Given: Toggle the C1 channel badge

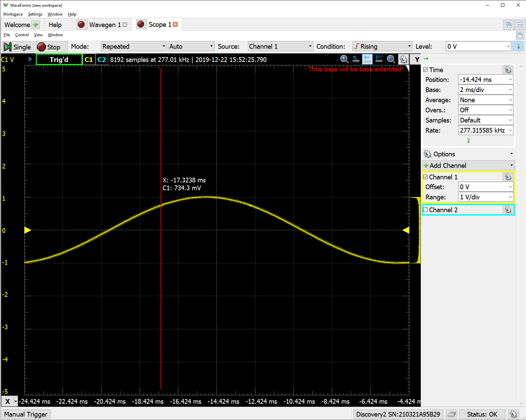Looking at the screenshot, I should 89,60.
